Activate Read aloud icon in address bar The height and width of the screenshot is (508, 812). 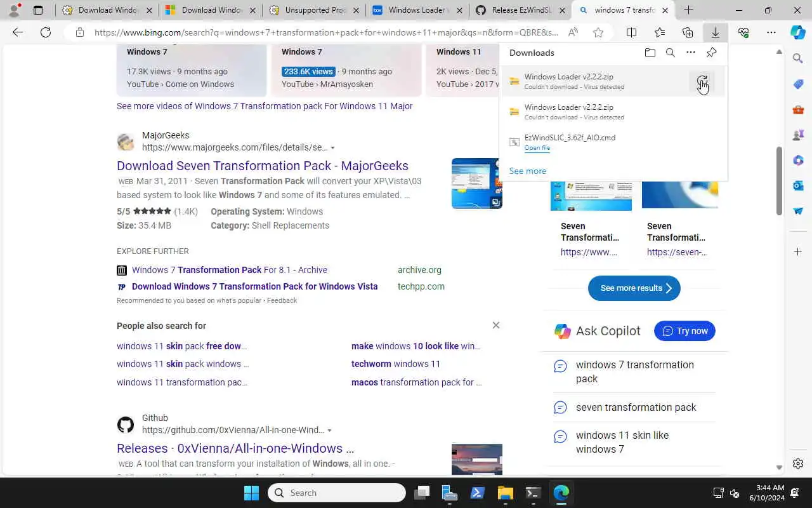573,32
